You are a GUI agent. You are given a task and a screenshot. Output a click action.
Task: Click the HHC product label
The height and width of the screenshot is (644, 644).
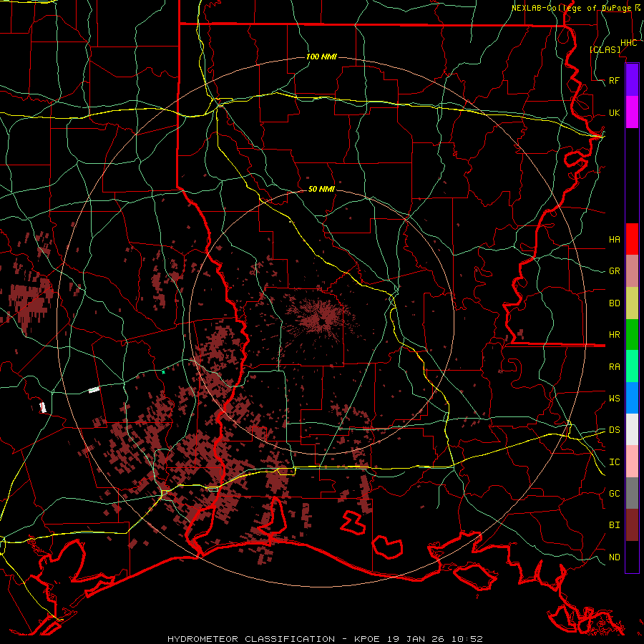point(628,43)
